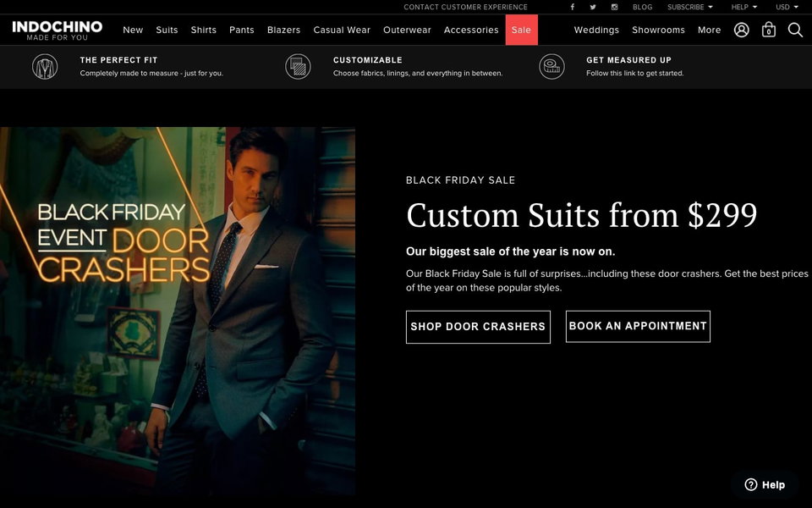
Task: Open the Accessories menu item
Action: pos(471,30)
